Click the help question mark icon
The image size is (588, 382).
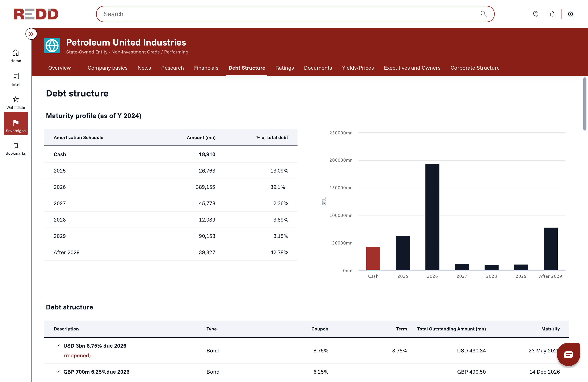click(x=536, y=14)
